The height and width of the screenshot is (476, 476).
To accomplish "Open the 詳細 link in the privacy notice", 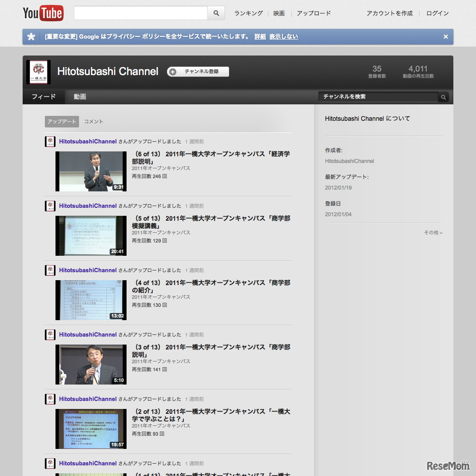I will (x=260, y=36).
